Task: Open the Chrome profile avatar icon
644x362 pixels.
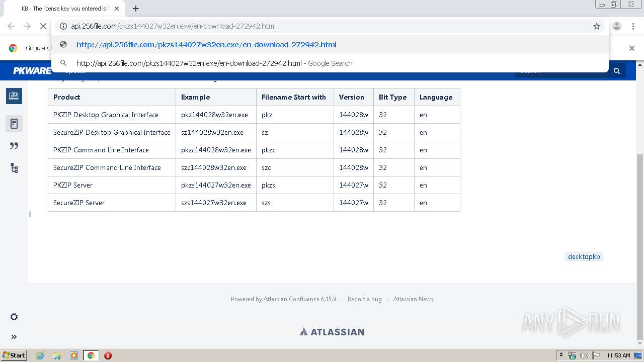Action: coord(617,26)
